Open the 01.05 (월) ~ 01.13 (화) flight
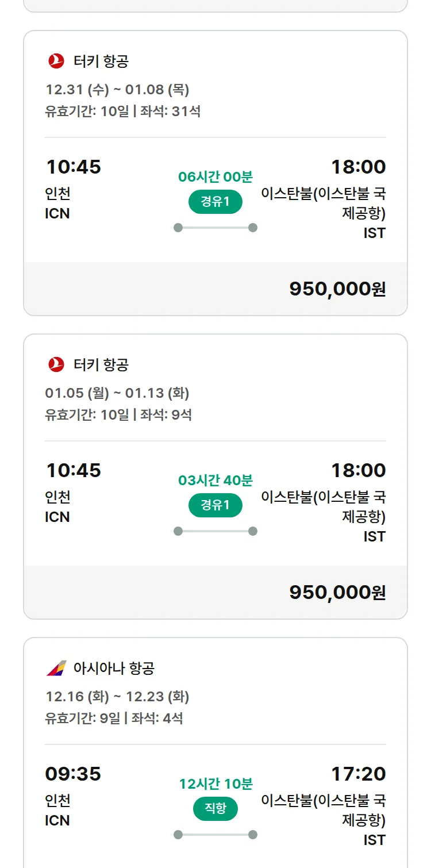This screenshot has height=868, width=431. click(x=117, y=393)
